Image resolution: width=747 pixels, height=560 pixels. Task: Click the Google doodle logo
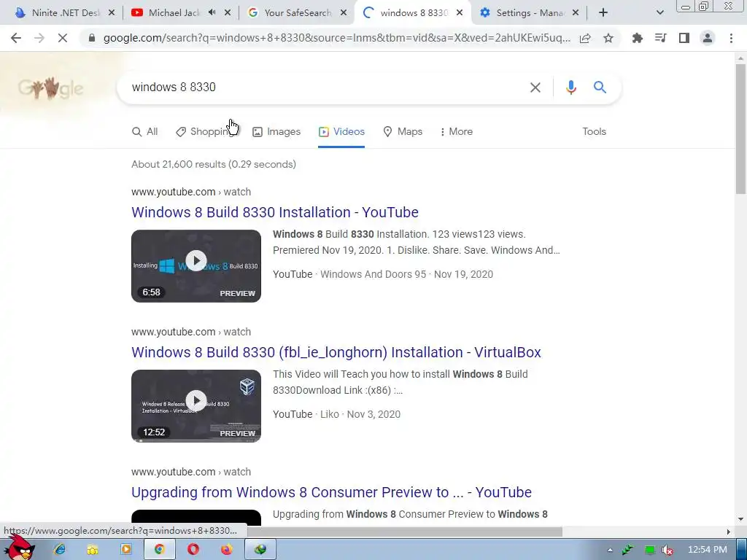(x=50, y=87)
